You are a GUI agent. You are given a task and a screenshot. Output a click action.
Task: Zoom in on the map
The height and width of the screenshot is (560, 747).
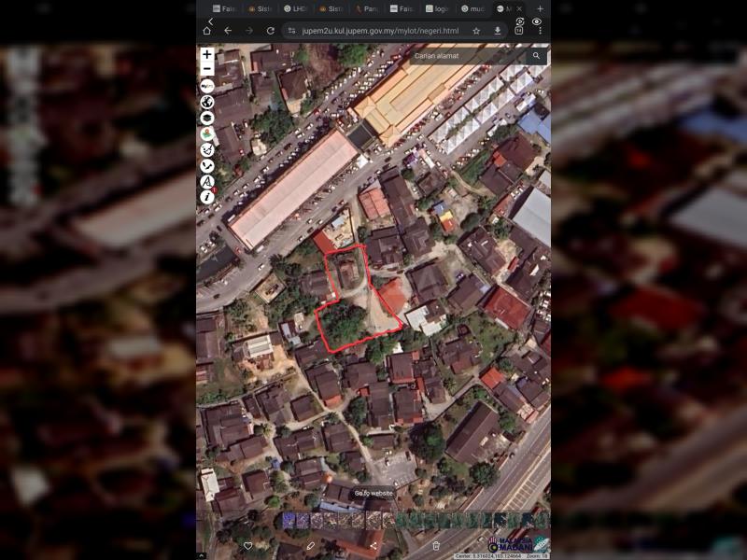pos(207,55)
